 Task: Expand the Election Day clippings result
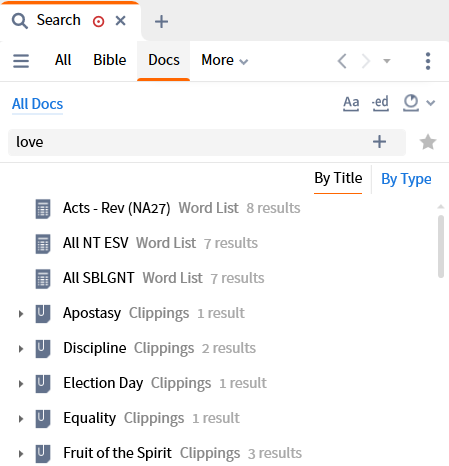click(21, 384)
